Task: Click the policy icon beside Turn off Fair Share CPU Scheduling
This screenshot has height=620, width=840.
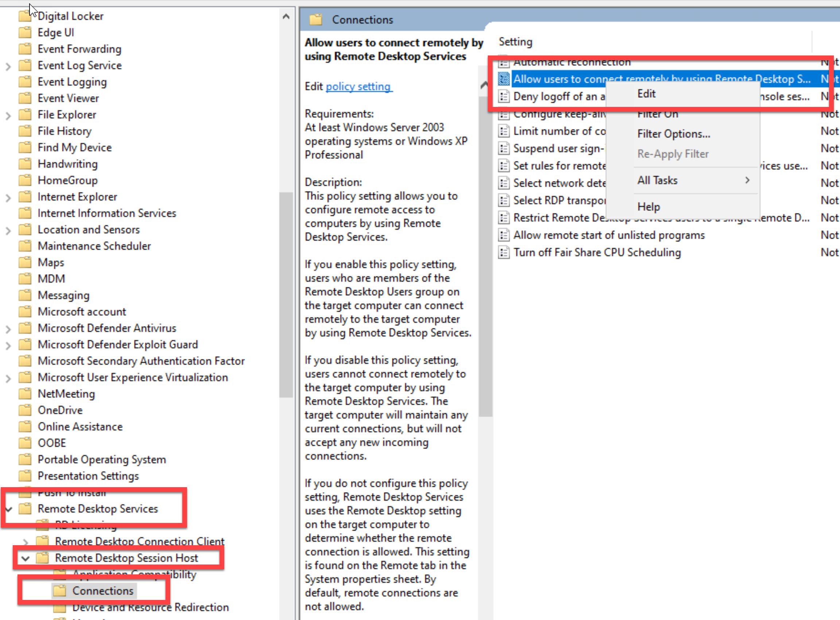Action: pos(503,253)
